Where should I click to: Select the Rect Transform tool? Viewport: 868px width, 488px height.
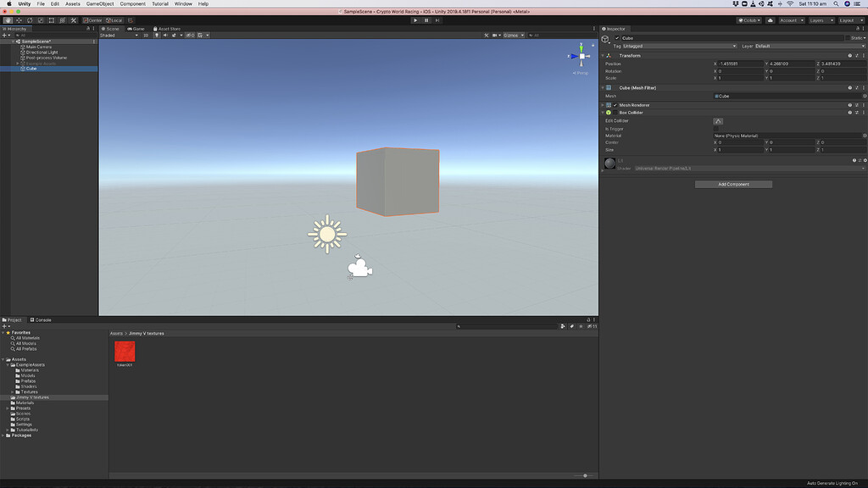point(51,19)
